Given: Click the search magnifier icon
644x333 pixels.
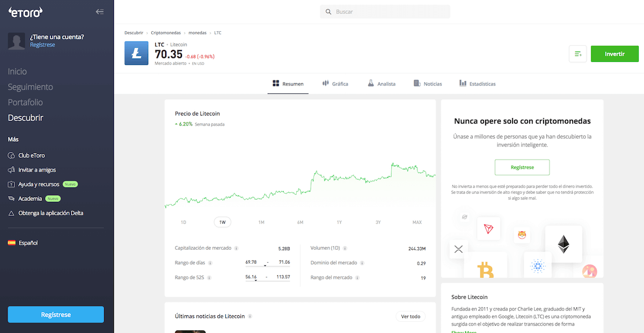Looking at the screenshot, I should point(328,11).
